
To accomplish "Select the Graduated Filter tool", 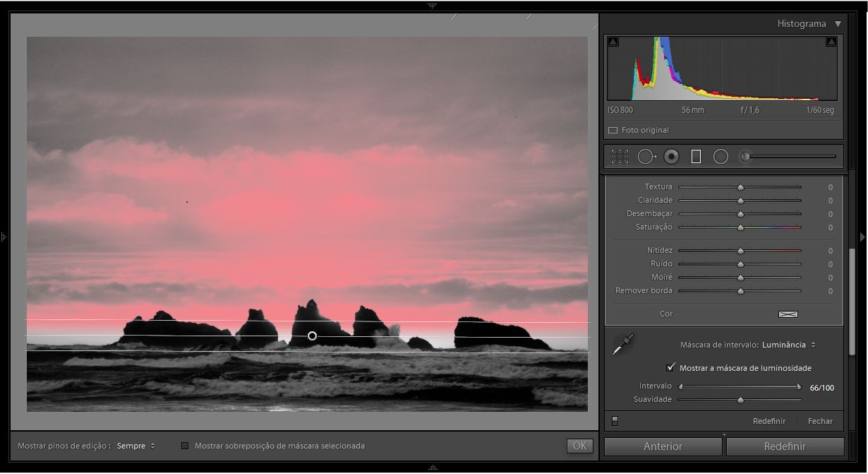I will click(x=696, y=157).
